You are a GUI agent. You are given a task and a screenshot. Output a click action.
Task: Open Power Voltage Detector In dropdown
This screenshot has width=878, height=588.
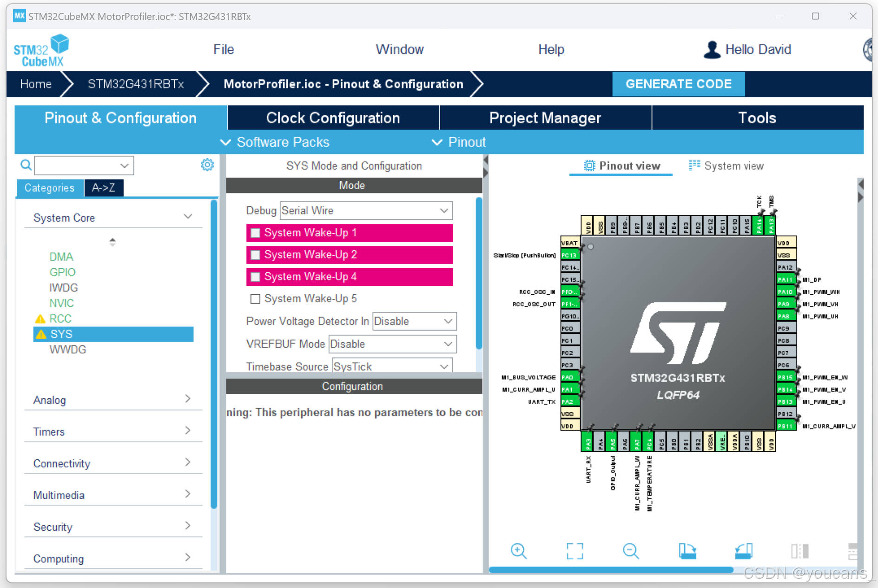click(415, 321)
